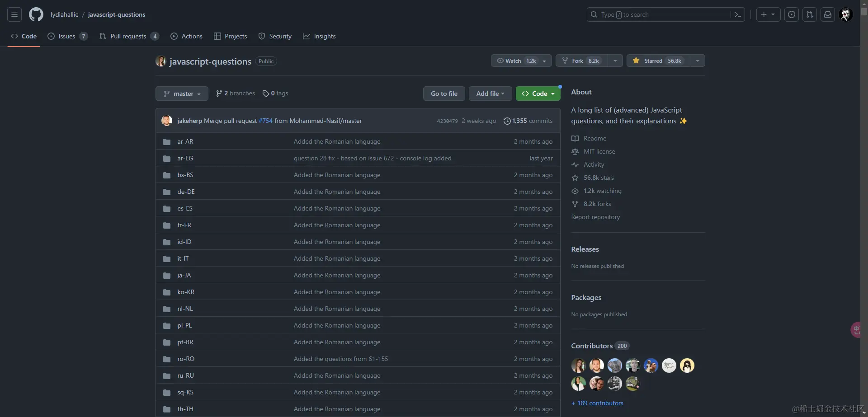Open the 0 tags link
This screenshot has height=417, width=868.
coord(275,94)
